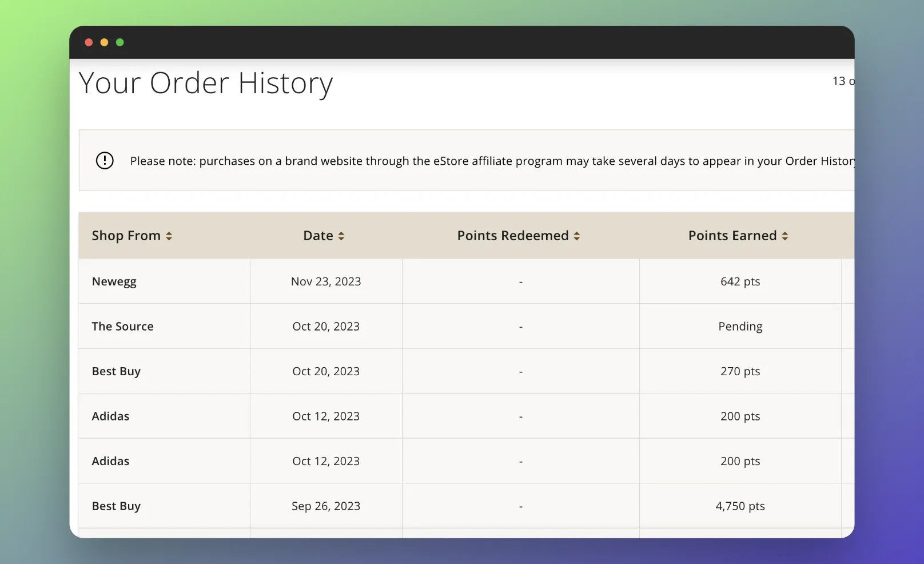
Task: Close the window with red button
Action: (x=89, y=42)
